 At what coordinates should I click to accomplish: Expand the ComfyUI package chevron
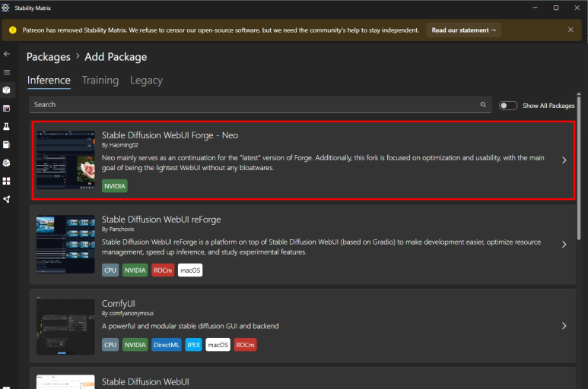[x=564, y=326]
